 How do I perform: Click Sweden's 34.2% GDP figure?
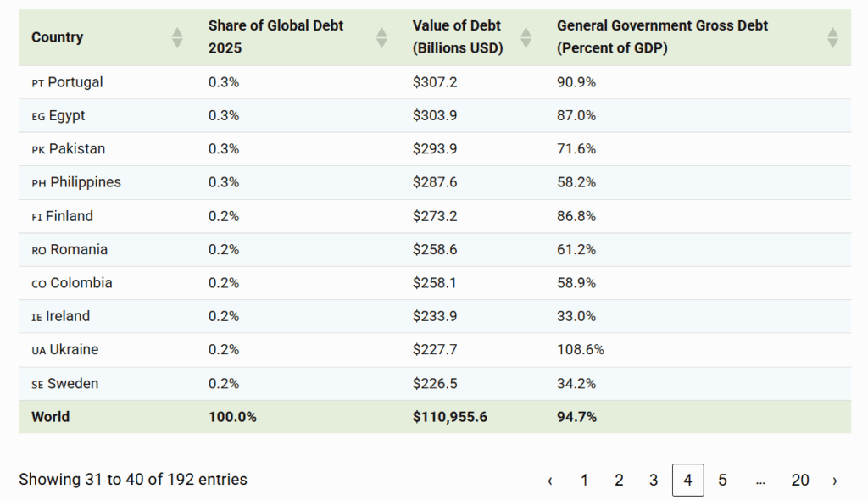click(576, 383)
